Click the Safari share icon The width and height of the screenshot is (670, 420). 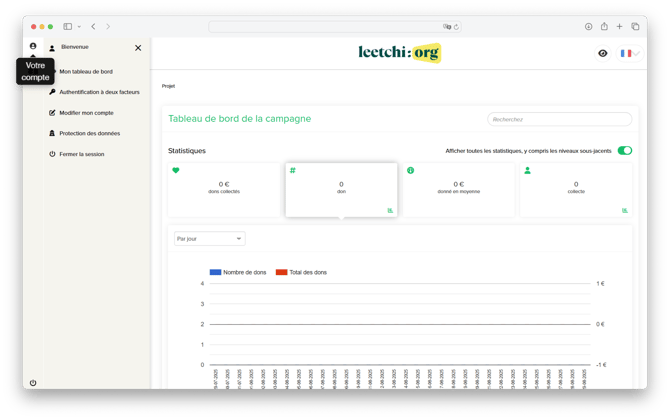pyautogui.click(x=604, y=26)
